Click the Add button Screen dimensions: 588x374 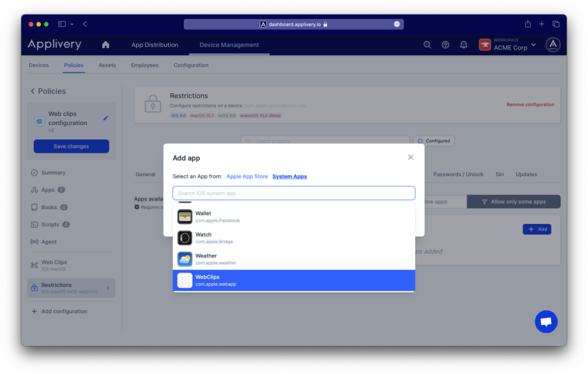click(x=537, y=229)
